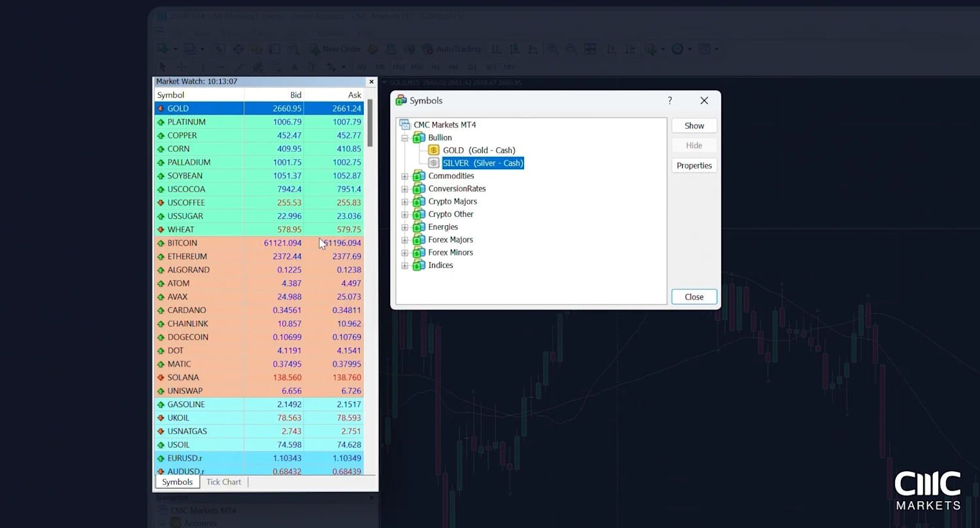Click Show in the Symbols dialog

click(694, 125)
